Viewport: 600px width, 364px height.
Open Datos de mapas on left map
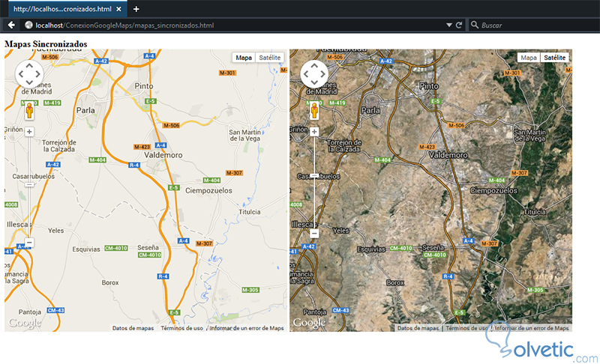(133, 328)
